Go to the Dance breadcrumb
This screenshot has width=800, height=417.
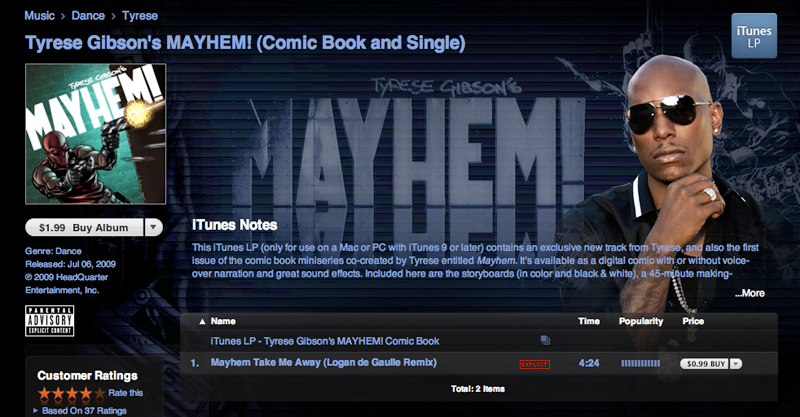point(88,16)
